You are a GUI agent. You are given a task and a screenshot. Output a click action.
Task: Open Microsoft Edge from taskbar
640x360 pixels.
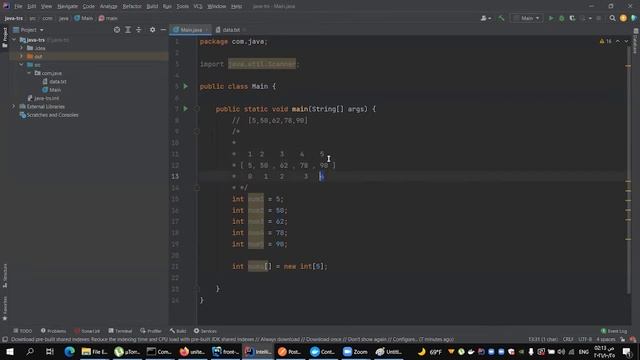point(69,351)
